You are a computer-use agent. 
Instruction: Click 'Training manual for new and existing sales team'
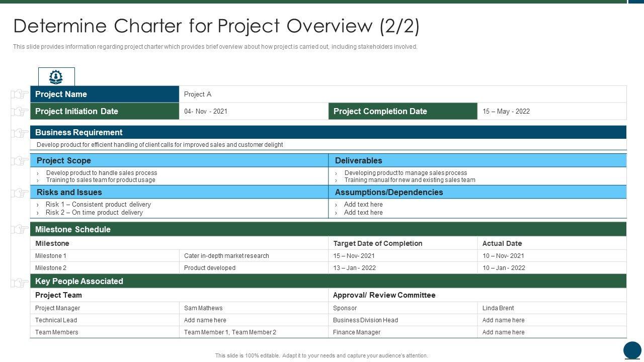click(x=410, y=180)
